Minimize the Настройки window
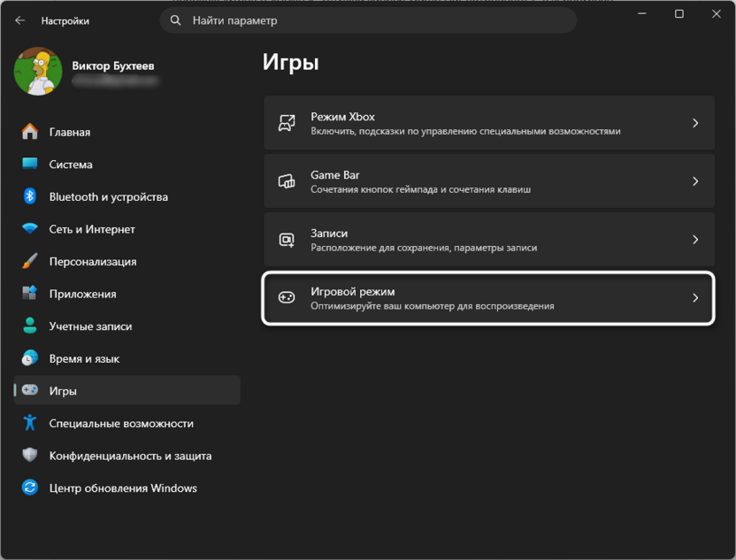The image size is (736, 560). click(x=641, y=14)
